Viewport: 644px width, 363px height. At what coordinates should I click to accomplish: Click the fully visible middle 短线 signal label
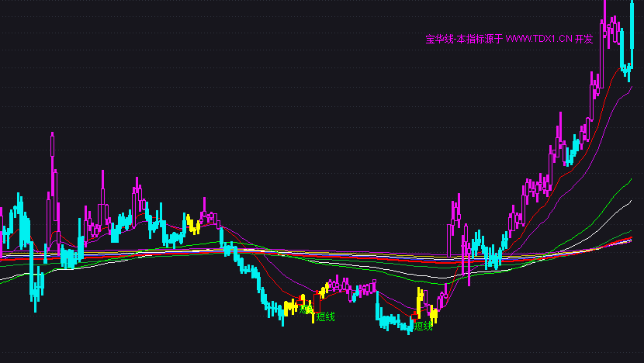click(326, 316)
